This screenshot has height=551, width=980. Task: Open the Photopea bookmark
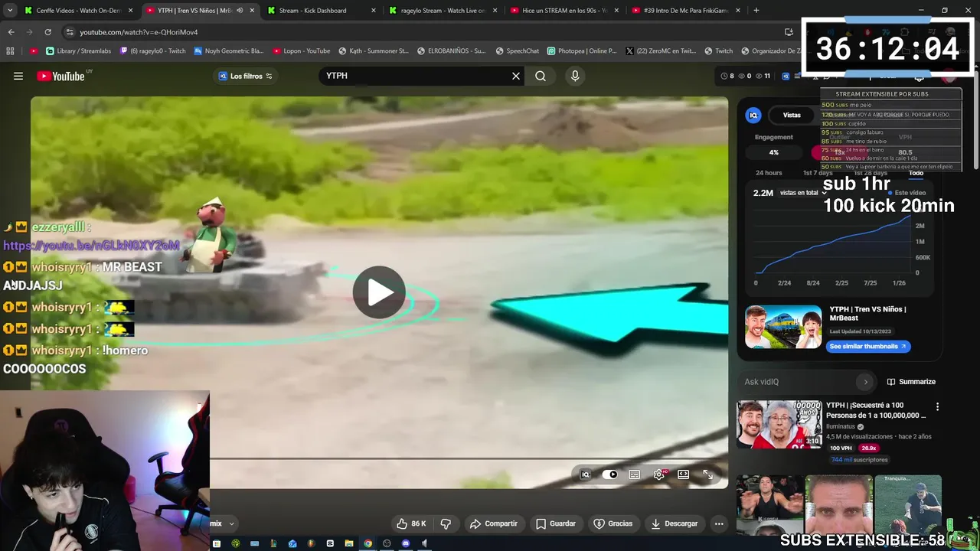pos(582,51)
